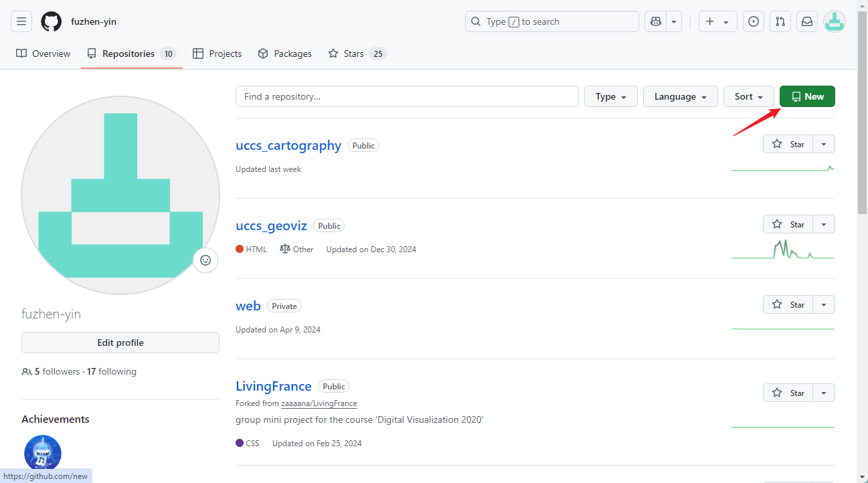View the 17 following link
Viewport: 868px width, 483px height.
(x=112, y=371)
